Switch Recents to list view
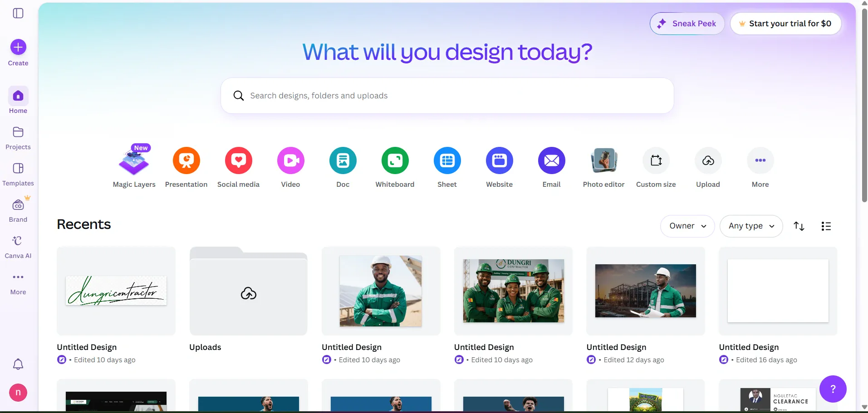The height and width of the screenshot is (413, 868). point(826,226)
